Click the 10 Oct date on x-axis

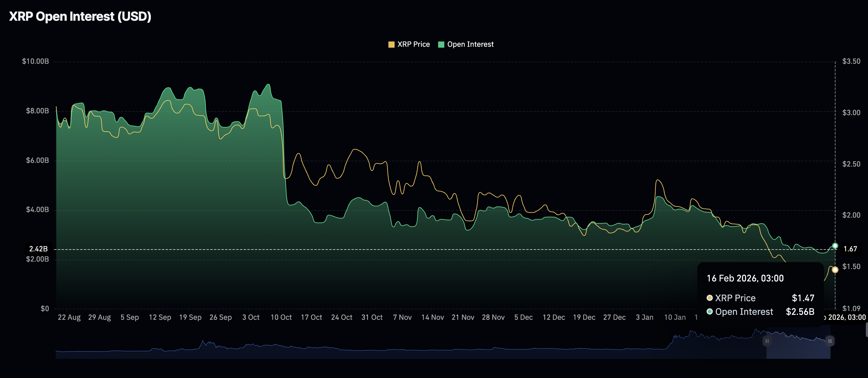pyautogui.click(x=281, y=317)
